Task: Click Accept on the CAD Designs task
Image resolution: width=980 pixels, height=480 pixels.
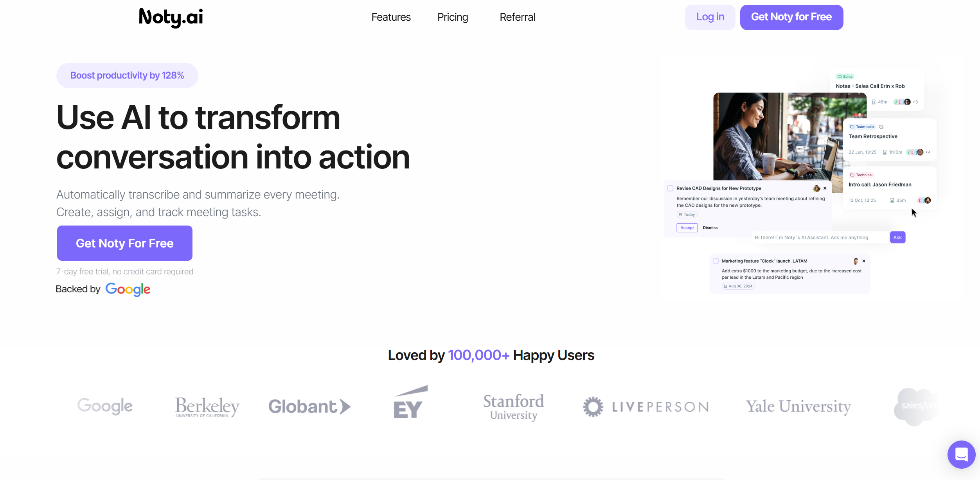Action: coord(687,227)
